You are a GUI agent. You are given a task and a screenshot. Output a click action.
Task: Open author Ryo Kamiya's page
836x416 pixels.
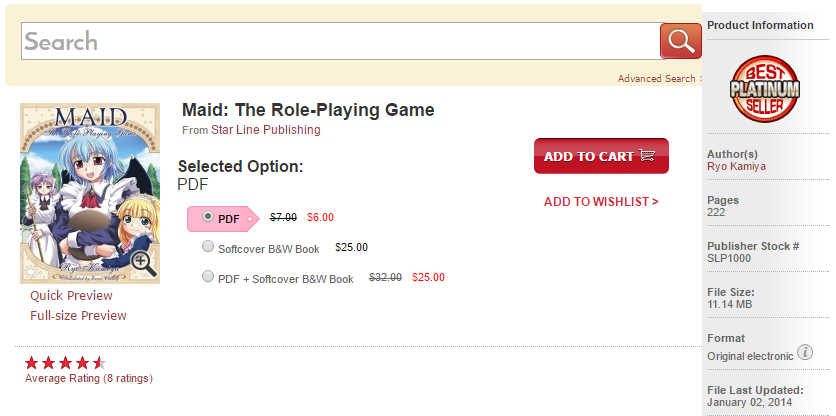tap(736, 166)
